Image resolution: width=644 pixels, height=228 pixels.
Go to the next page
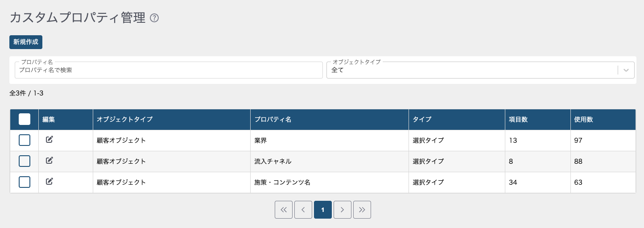click(x=343, y=210)
